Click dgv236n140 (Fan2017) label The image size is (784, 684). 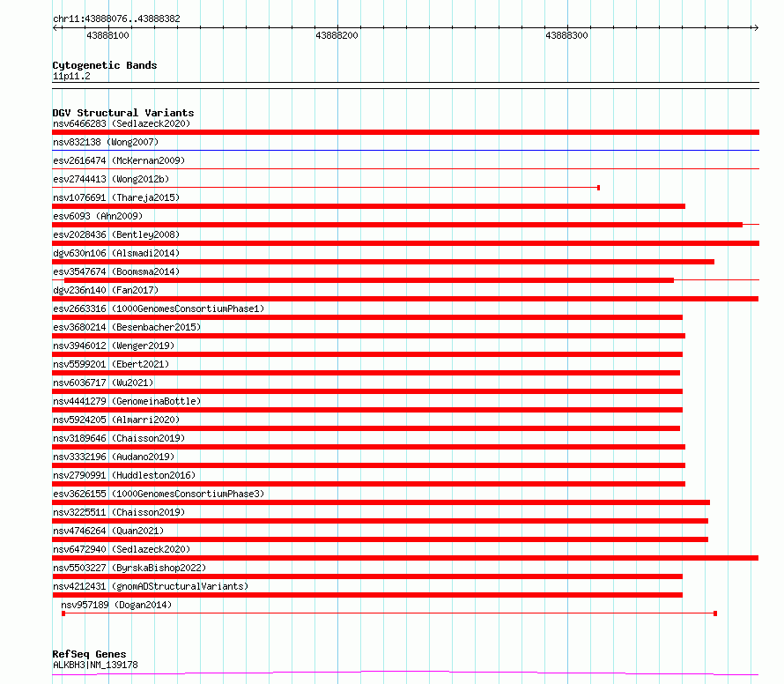coord(106,290)
